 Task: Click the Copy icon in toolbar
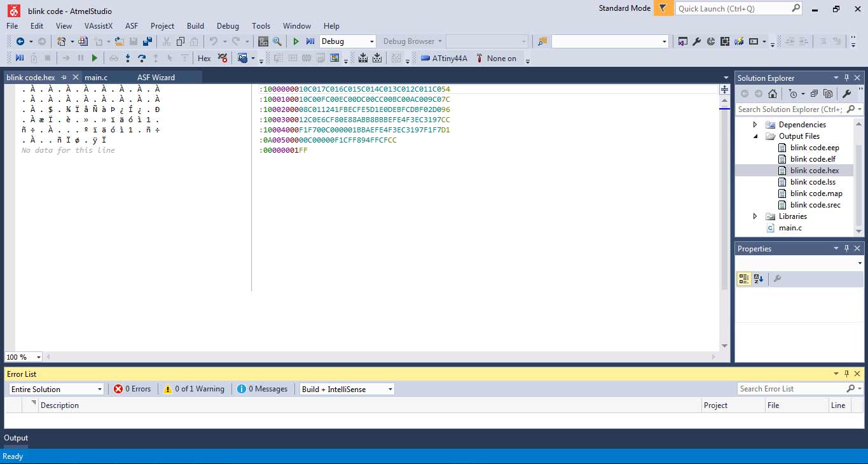point(181,41)
